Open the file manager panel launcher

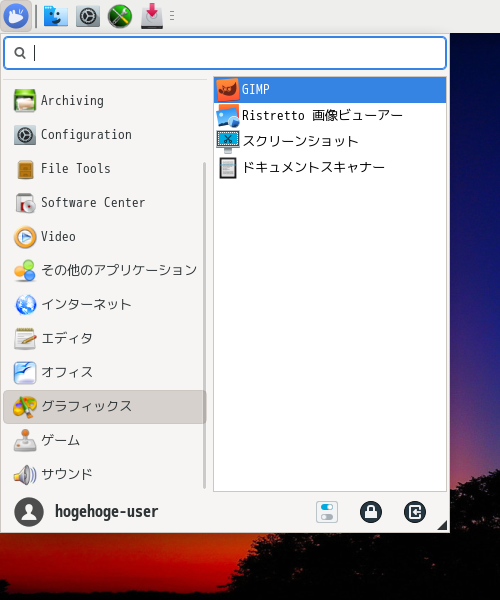56,16
